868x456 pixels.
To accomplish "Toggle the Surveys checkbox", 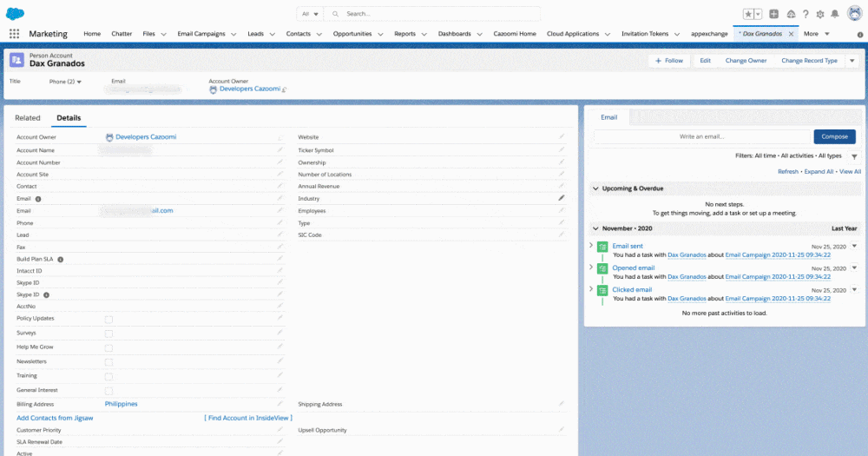I will pyautogui.click(x=108, y=334).
